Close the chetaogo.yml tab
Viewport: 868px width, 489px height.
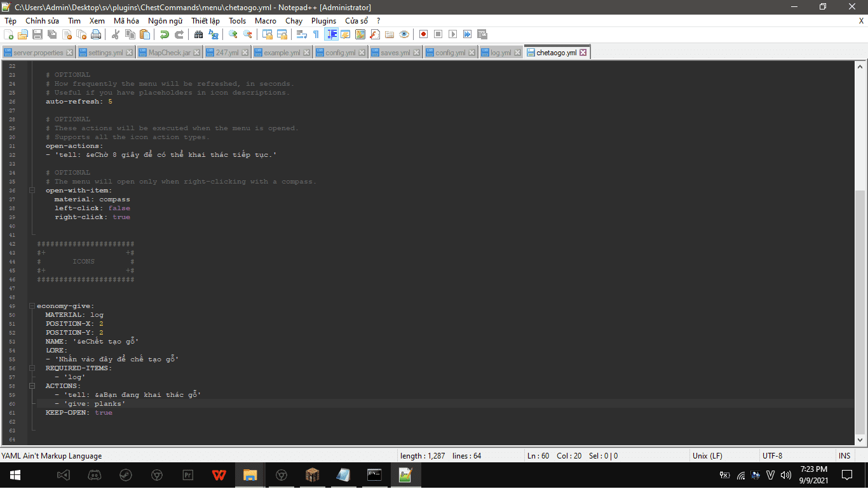(583, 53)
